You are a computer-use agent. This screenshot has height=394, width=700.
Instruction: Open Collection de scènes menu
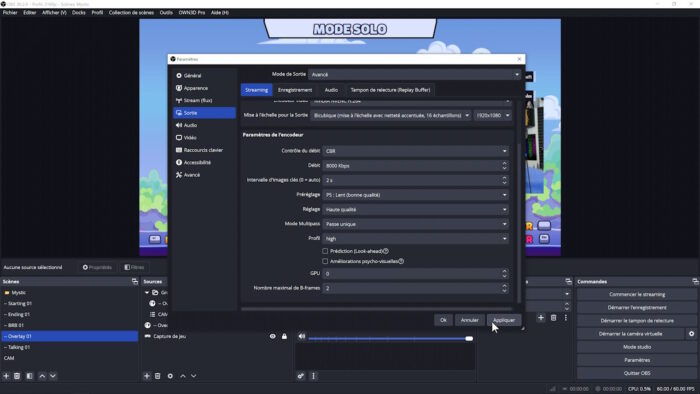[131, 12]
